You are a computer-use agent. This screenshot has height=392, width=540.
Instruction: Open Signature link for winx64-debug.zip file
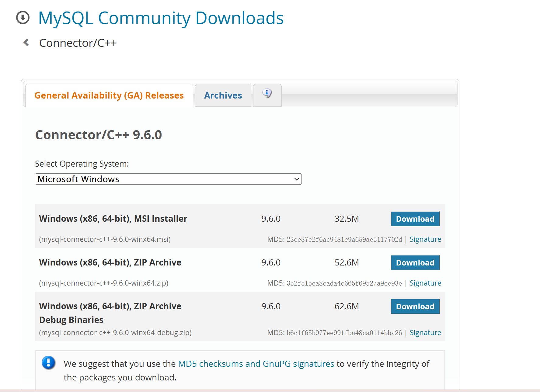click(x=425, y=333)
